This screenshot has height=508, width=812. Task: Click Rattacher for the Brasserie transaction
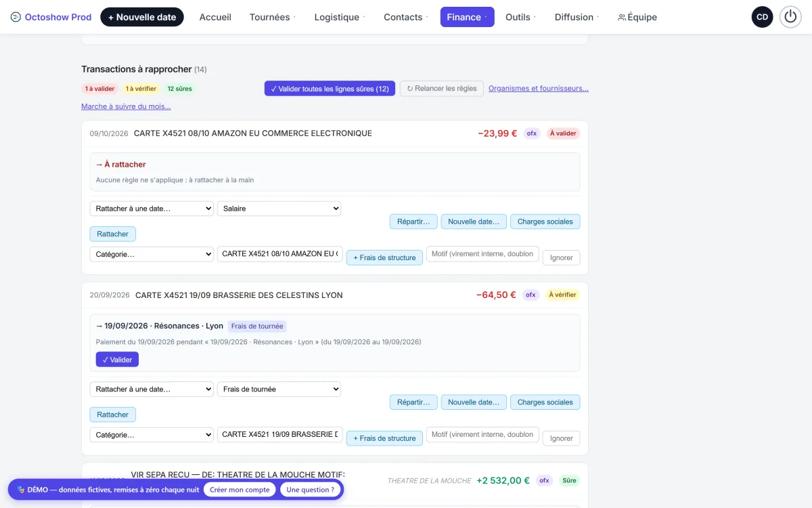pyautogui.click(x=113, y=415)
